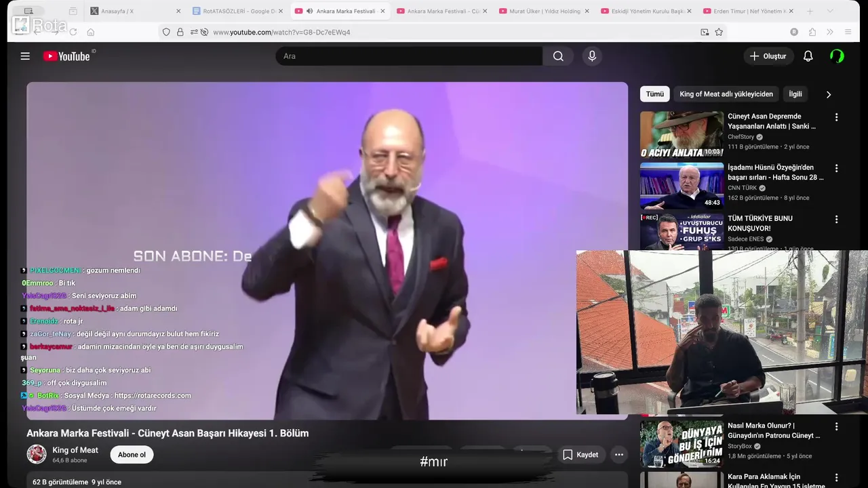Open options for Kara Para Aklamak video
868x488 pixels.
pyautogui.click(x=836, y=478)
